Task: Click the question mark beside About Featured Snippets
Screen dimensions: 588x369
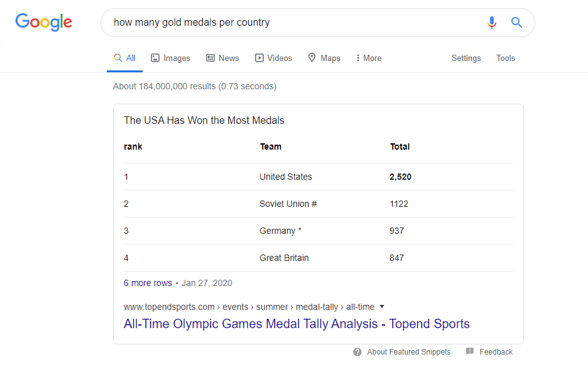Action: [357, 352]
